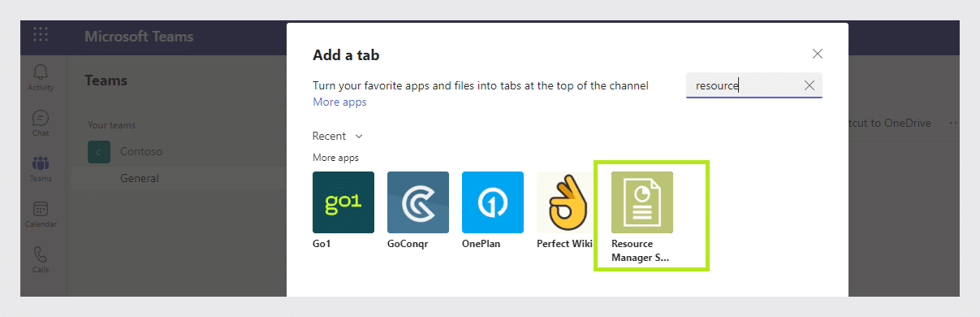Select Teams in the sidebar
Screen dimensions: 980x317
click(41, 168)
